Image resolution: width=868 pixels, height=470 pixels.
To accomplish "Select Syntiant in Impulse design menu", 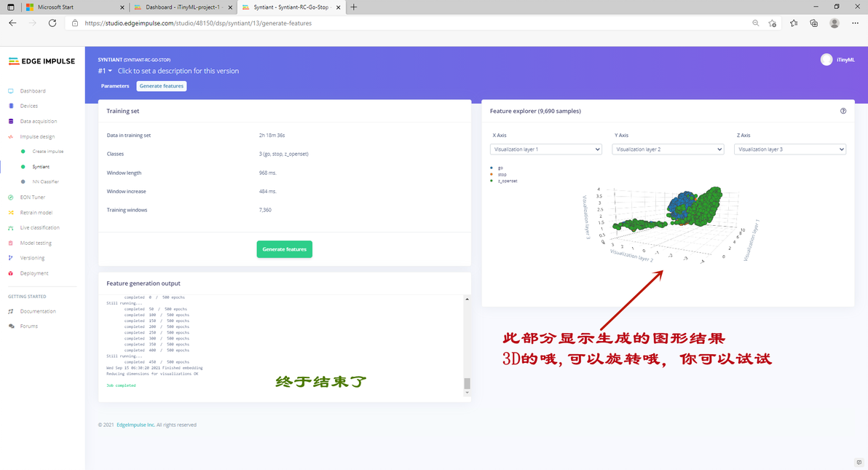I will tap(41, 167).
